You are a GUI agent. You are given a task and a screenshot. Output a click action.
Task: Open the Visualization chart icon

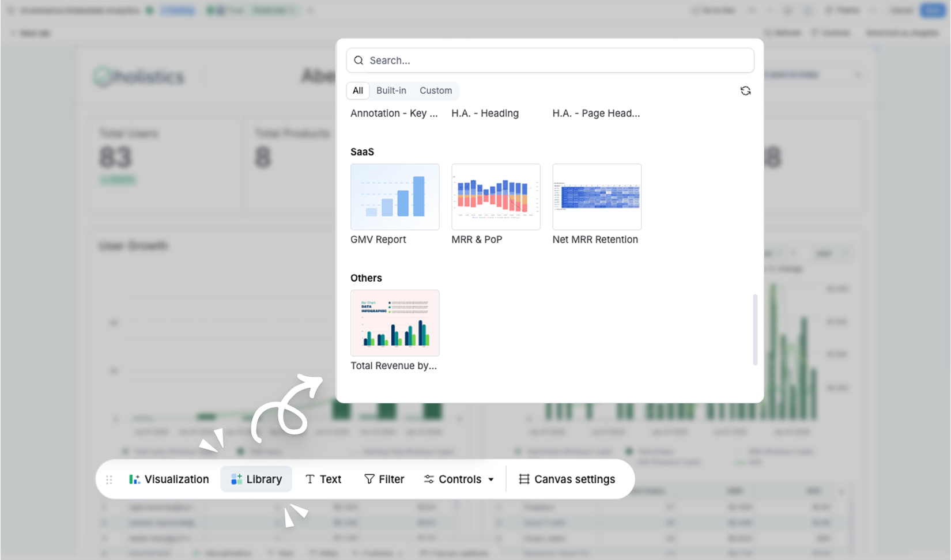click(x=134, y=479)
